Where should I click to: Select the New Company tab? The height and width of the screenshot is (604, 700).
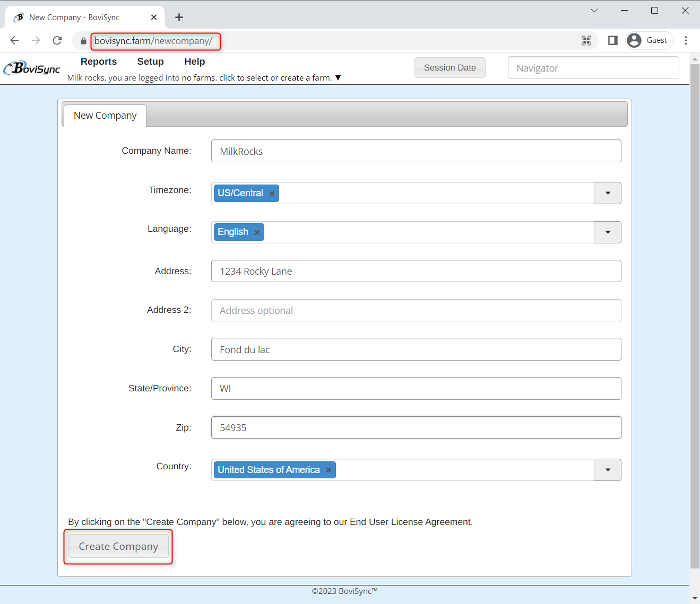(105, 116)
